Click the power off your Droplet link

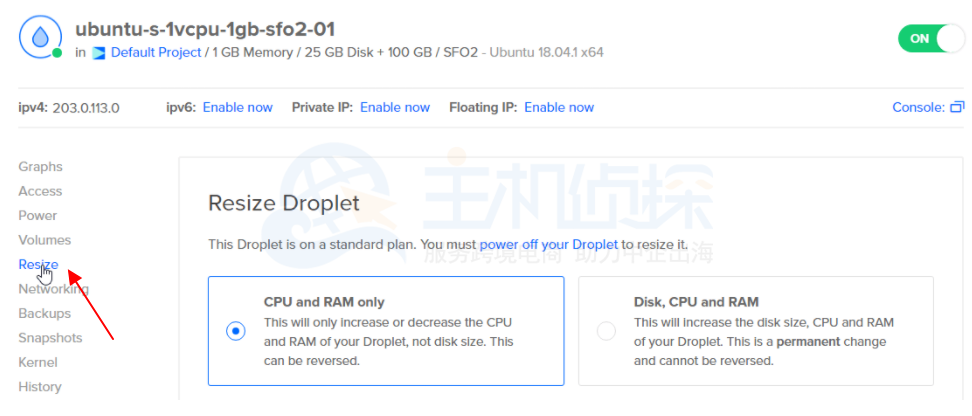click(549, 244)
